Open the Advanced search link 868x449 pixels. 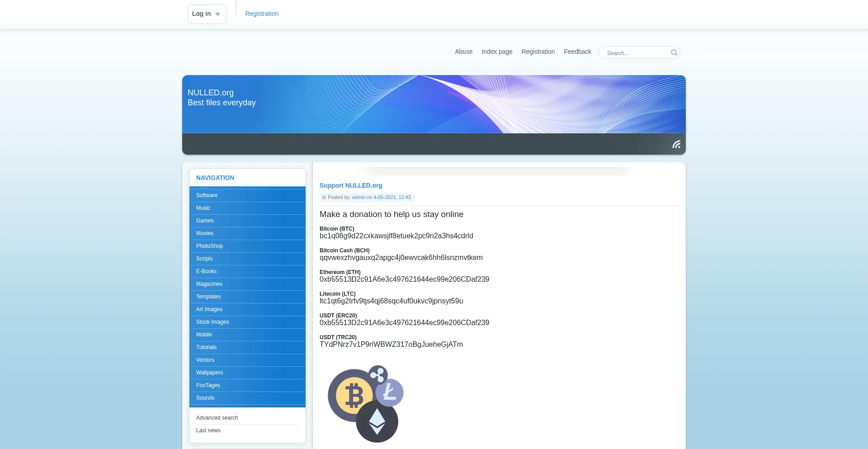click(217, 418)
